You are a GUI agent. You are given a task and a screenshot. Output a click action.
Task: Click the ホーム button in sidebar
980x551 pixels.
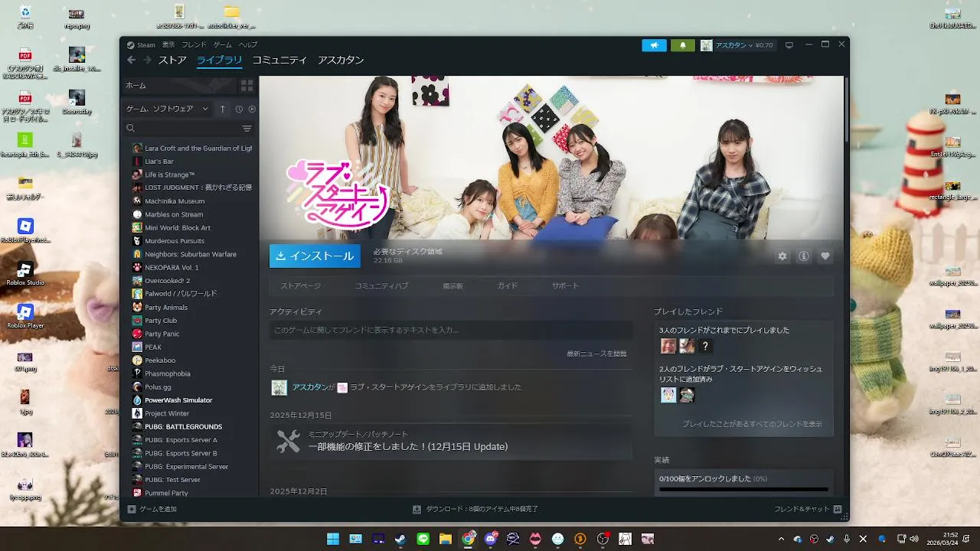click(179, 86)
